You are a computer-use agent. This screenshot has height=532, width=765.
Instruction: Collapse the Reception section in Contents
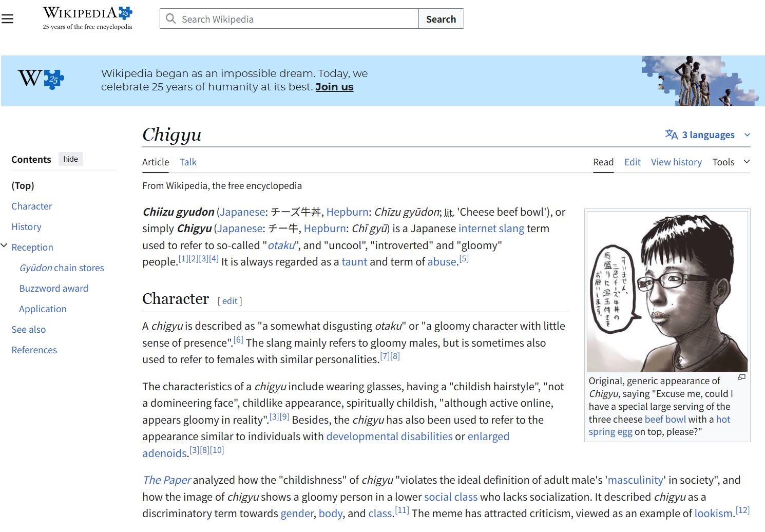(4, 246)
